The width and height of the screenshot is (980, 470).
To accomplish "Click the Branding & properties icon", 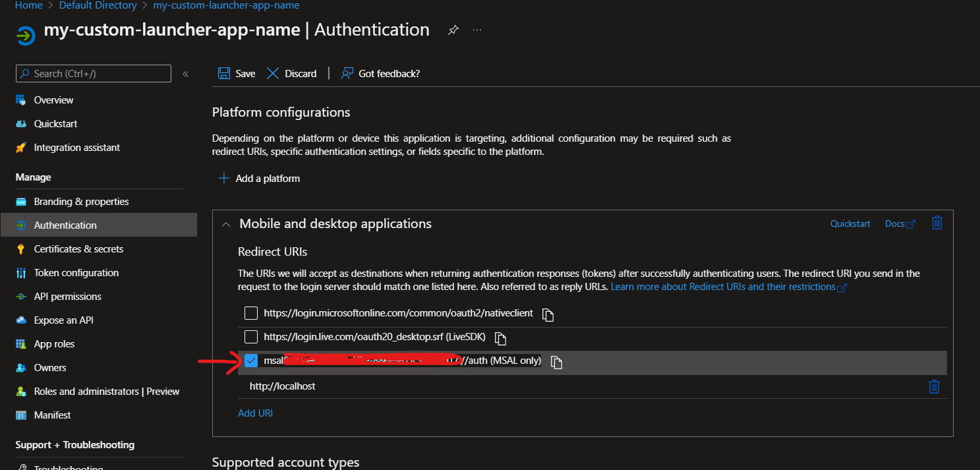I will (x=21, y=202).
